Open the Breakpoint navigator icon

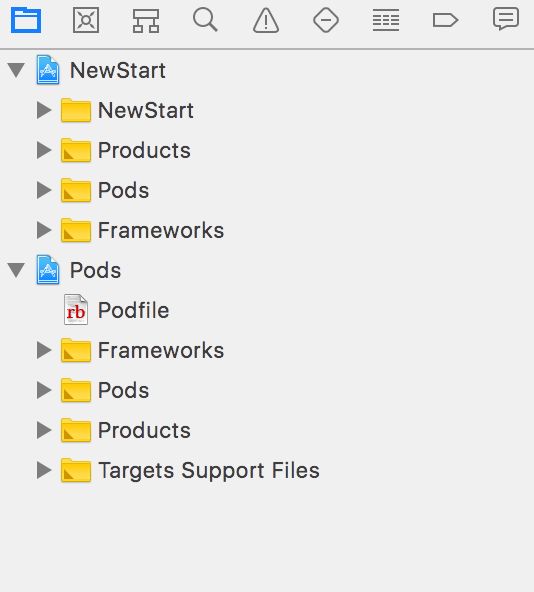445,20
